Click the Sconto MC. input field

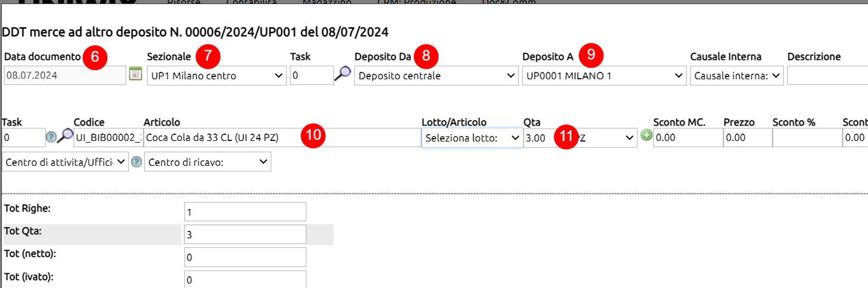click(688, 137)
